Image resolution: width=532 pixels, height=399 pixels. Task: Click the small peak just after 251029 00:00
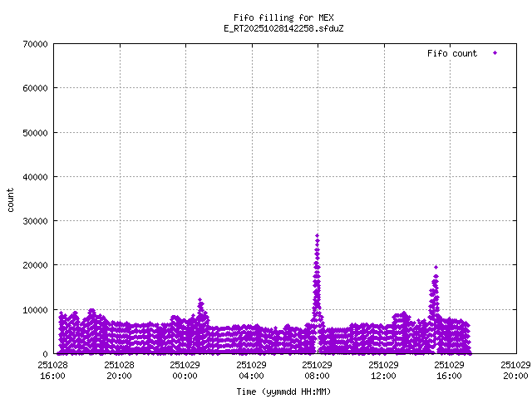click(200, 301)
